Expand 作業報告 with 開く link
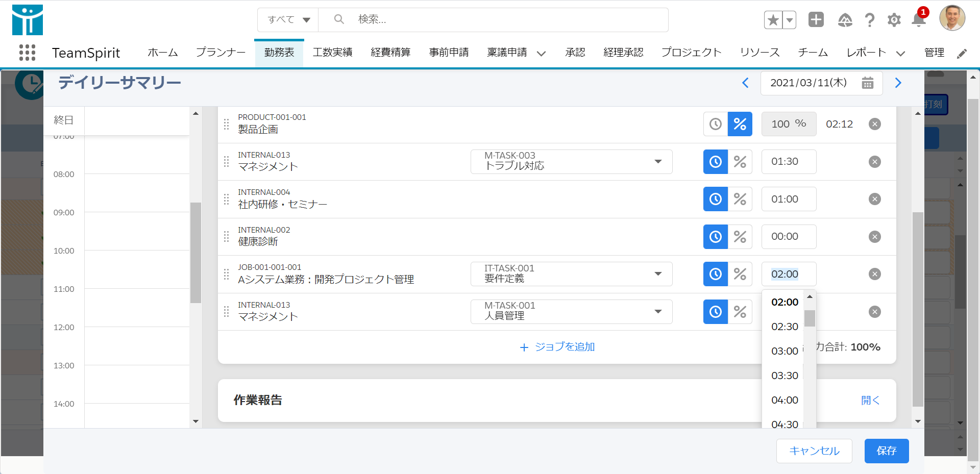 870,401
